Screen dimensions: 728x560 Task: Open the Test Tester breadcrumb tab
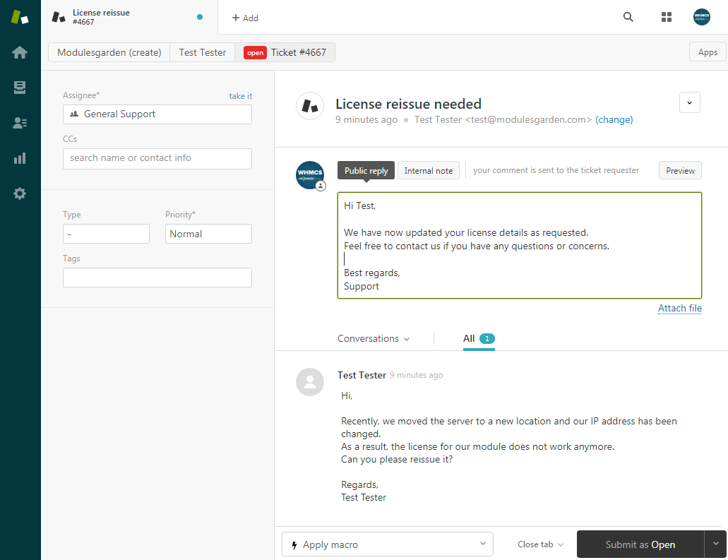(203, 52)
